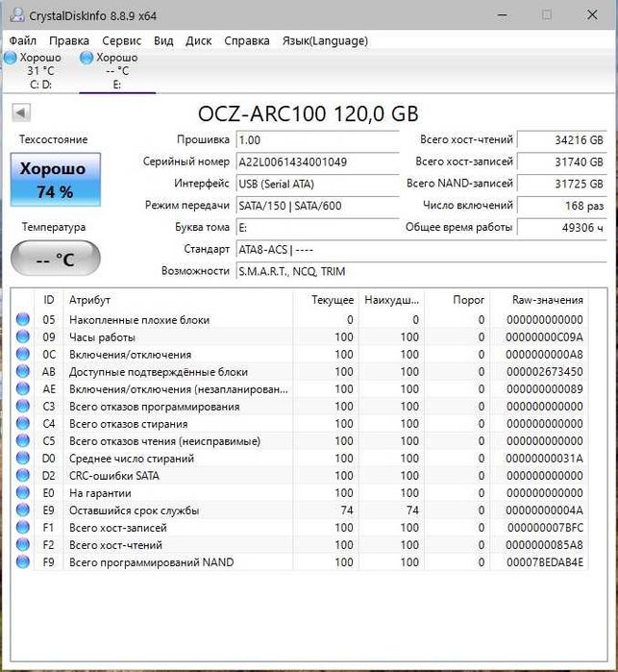Click the status orb for attribute E9
The image size is (618, 672).
(23, 510)
